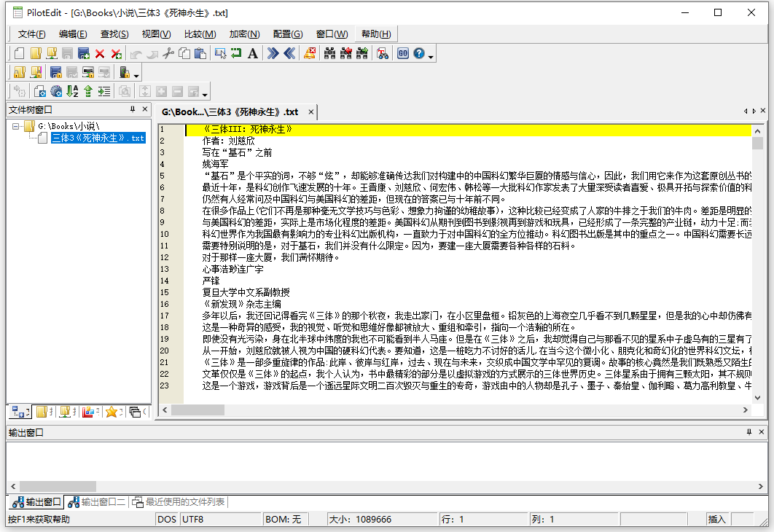Toggle word wrap with green arrow icon
Viewport: 774px width, 532px height.
236,53
